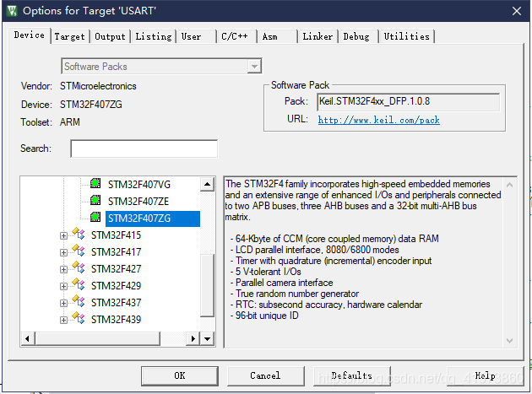
Task: Select STM32F407ZE in device tree
Action: pyautogui.click(x=138, y=202)
